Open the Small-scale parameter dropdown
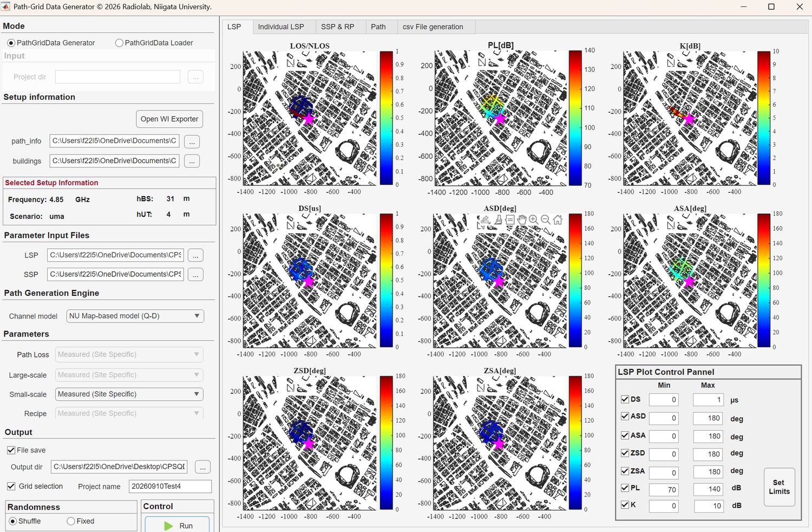Image resolution: width=812 pixels, height=532 pixels. pyautogui.click(x=129, y=394)
